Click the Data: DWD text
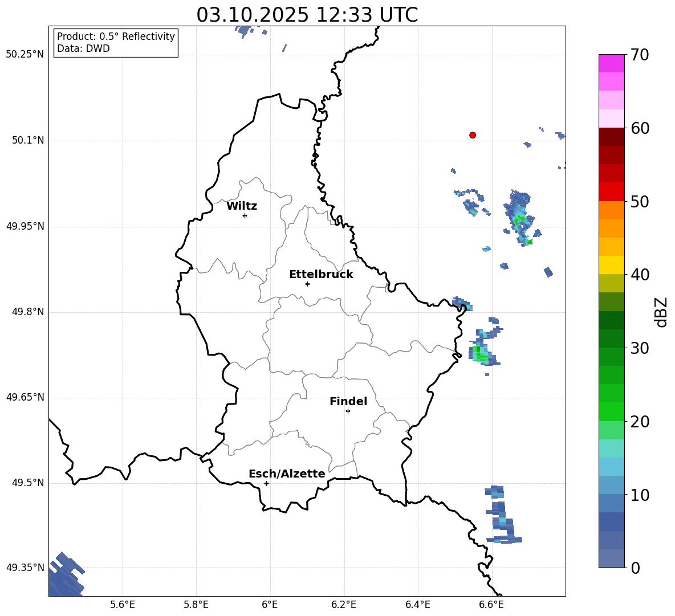 (83, 48)
